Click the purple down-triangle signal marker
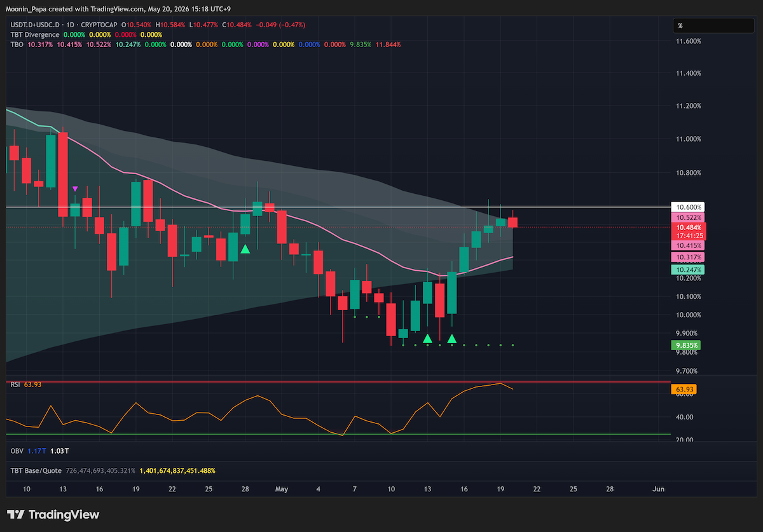The width and height of the screenshot is (763, 532). (x=76, y=189)
